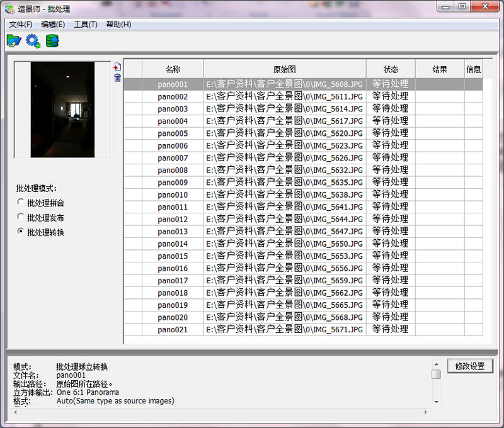This screenshot has height=428, width=504.
Task: Click info panel scroll down arrow
Action: [x=436, y=402]
